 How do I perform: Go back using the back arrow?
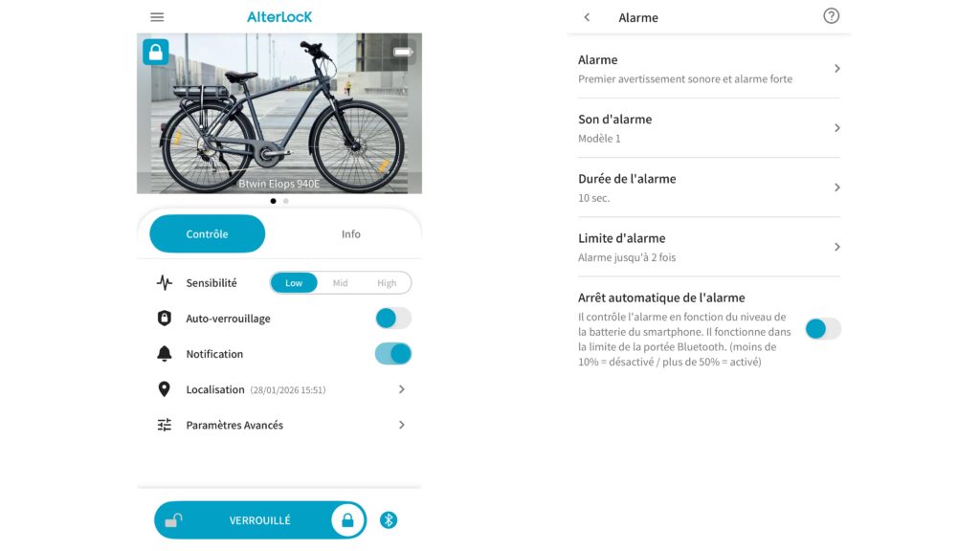pyautogui.click(x=587, y=17)
